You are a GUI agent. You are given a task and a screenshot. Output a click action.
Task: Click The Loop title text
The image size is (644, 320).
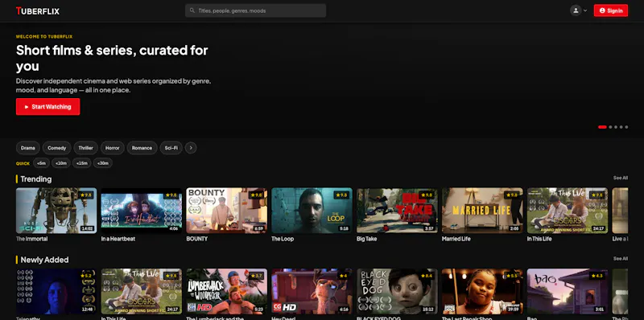[x=283, y=239]
